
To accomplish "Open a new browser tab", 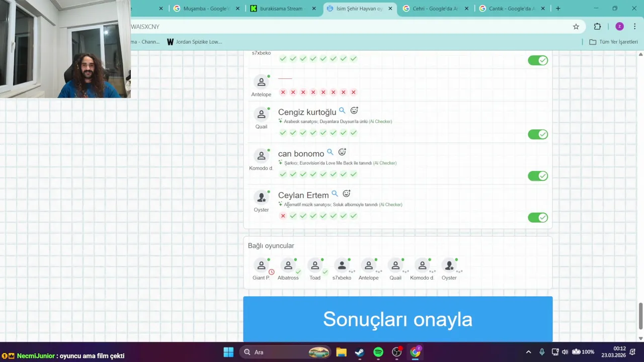I will point(558,9).
